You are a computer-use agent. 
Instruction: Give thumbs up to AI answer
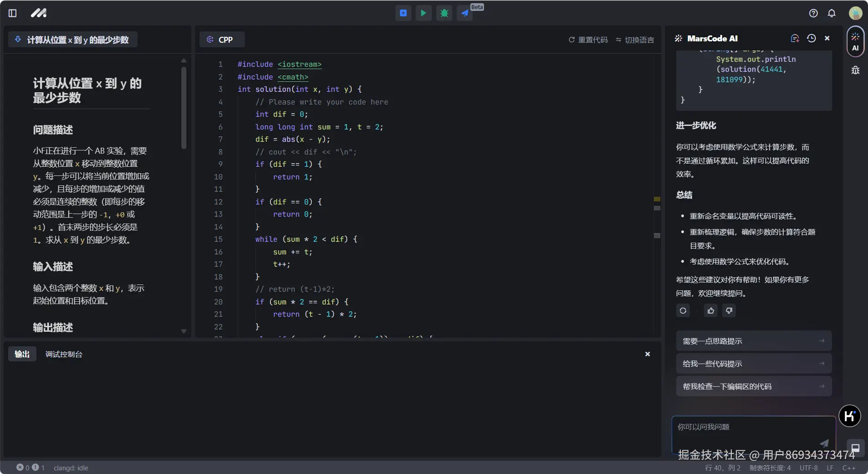(x=711, y=310)
